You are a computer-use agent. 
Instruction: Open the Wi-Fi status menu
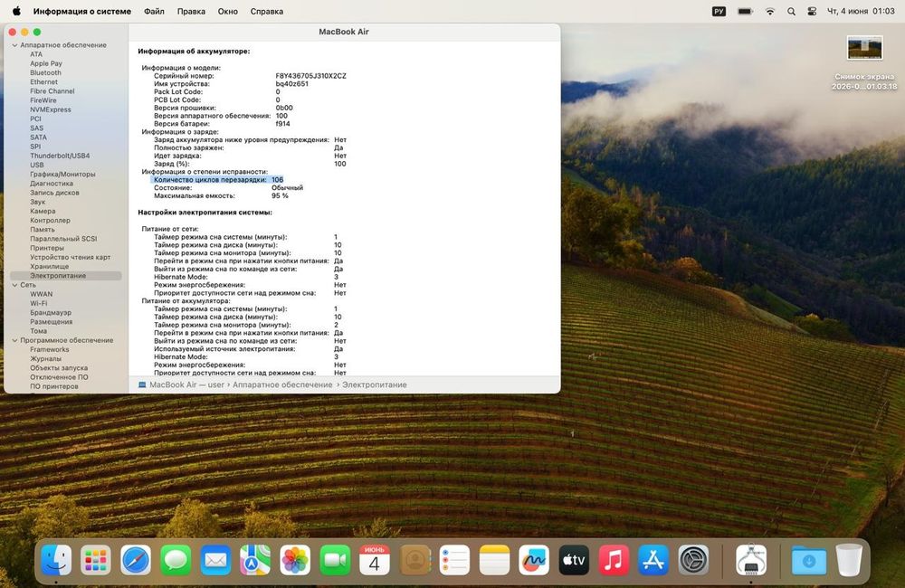pos(770,11)
